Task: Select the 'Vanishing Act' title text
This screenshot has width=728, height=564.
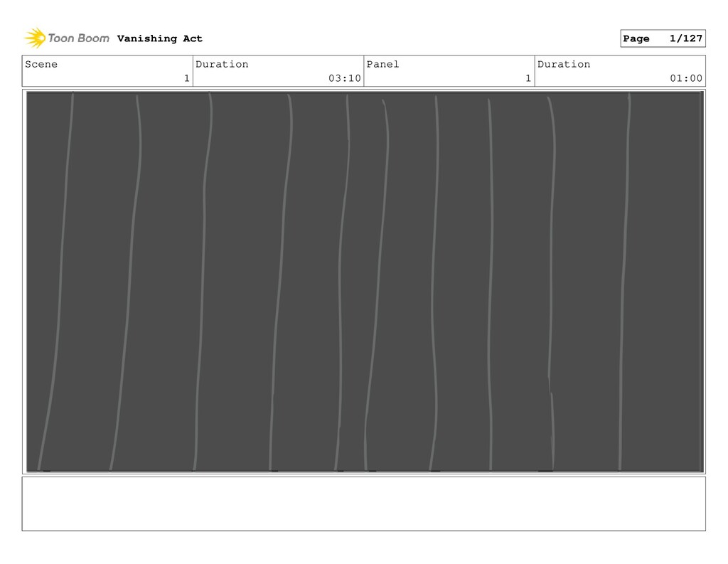Action: tap(160, 38)
